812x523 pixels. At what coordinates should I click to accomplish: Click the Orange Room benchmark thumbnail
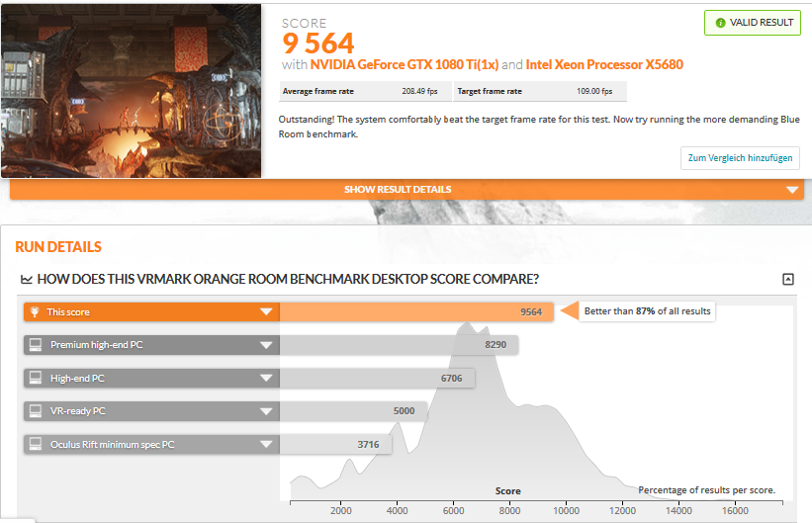[131, 91]
